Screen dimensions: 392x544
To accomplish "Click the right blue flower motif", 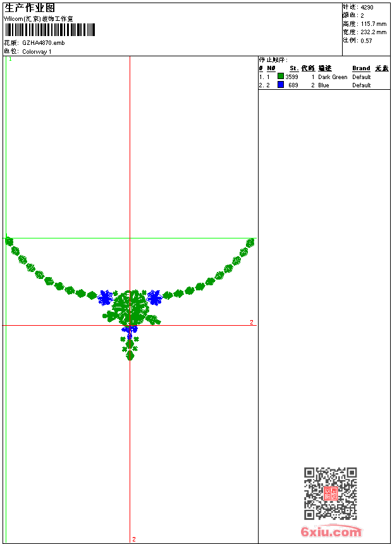I will click(154, 297).
